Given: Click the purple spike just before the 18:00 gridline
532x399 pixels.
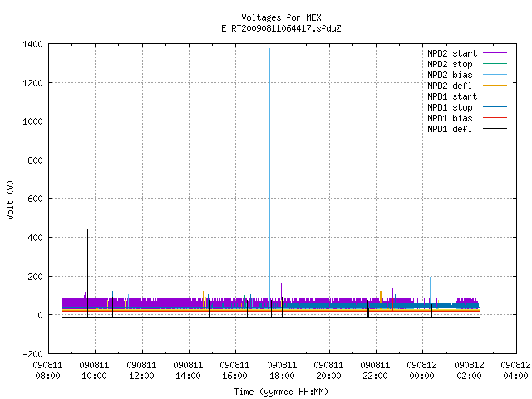Looking at the screenshot, I should [x=281, y=290].
